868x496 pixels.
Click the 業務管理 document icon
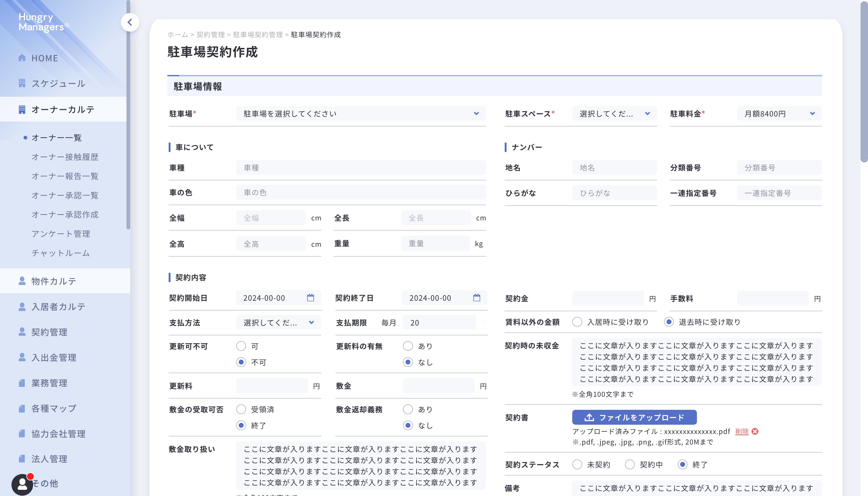(x=22, y=383)
